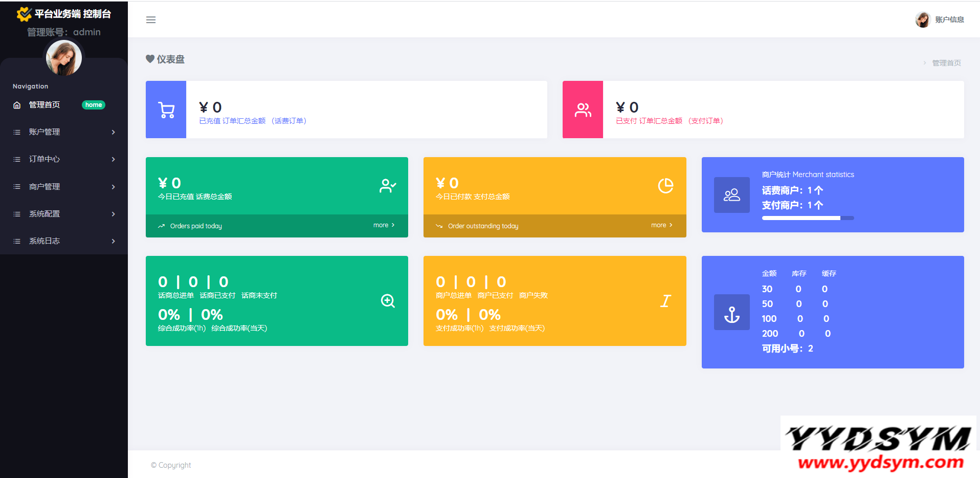980x478 pixels.
Task: Toggle the hamburger sidebar menu icon
Action: [x=151, y=20]
